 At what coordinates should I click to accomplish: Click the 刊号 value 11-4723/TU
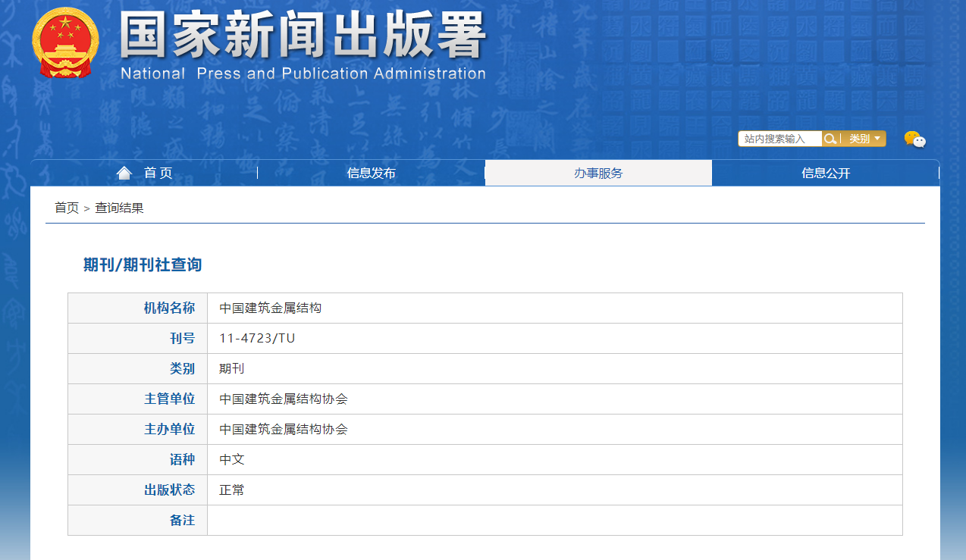(x=257, y=339)
